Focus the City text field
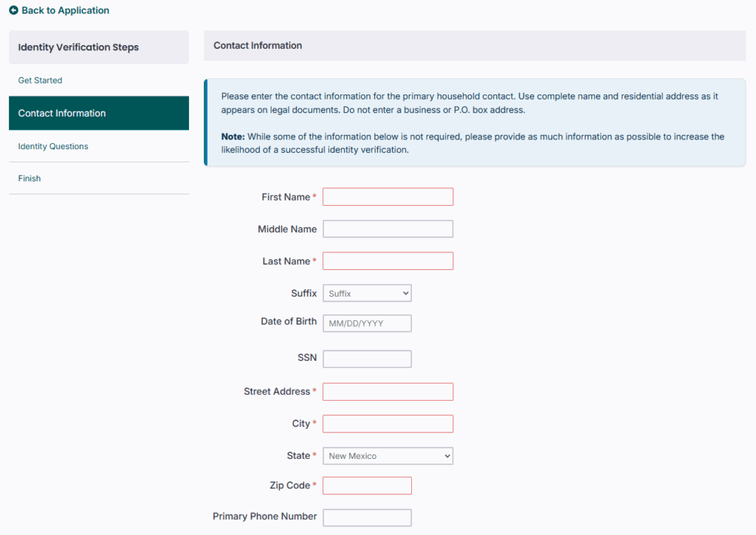The height and width of the screenshot is (535, 756). tap(388, 424)
